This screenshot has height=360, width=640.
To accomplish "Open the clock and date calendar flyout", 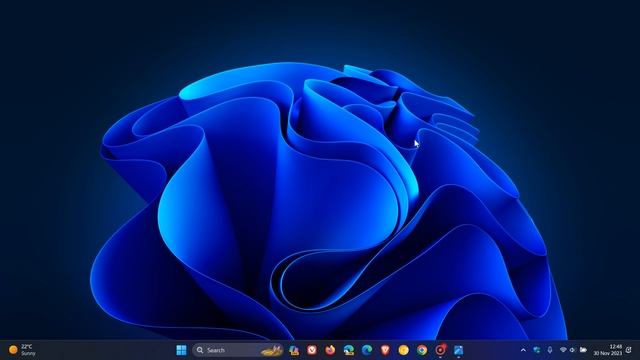I will [607, 350].
